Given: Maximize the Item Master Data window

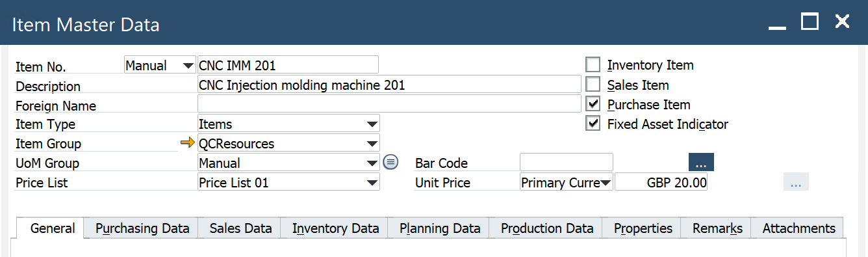Looking at the screenshot, I should pyautogui.click(x=810, y=21).
